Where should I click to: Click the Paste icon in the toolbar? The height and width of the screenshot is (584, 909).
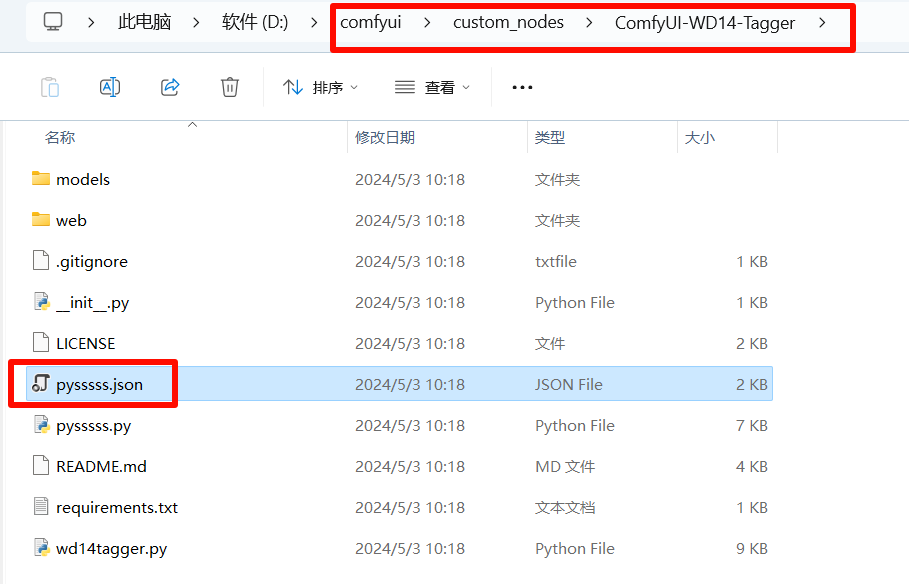coord(50,87)
